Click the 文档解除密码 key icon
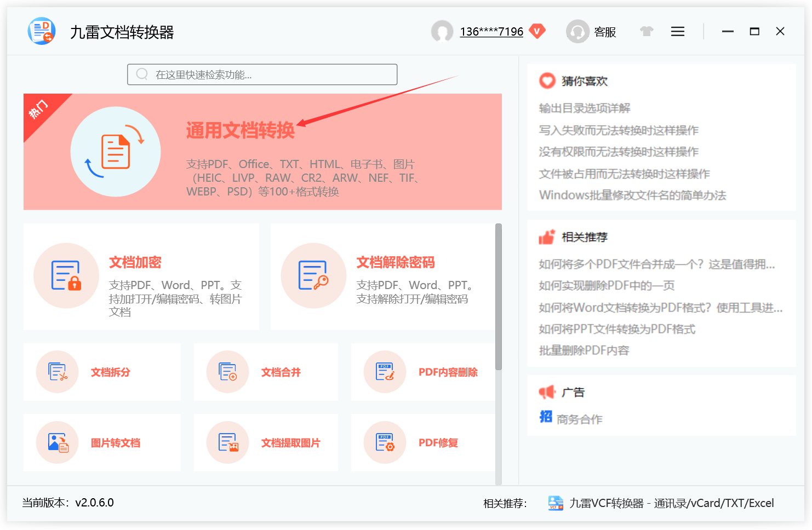This screenshot has width=812, height=530. point(313,275)
